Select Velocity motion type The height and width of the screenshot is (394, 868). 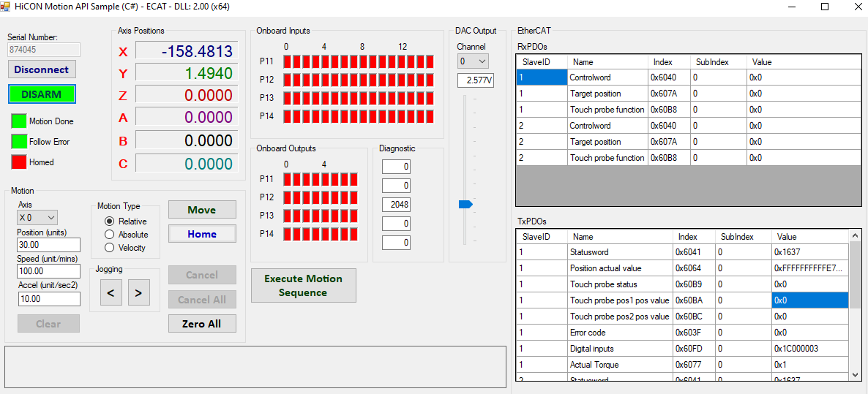coord(110,248)
